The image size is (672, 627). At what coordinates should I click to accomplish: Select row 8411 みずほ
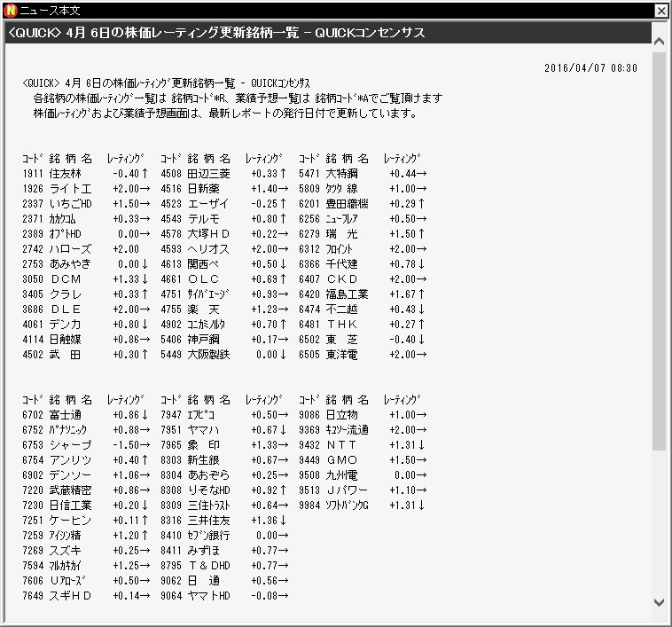pyautogui.click(x=224, y=550)
